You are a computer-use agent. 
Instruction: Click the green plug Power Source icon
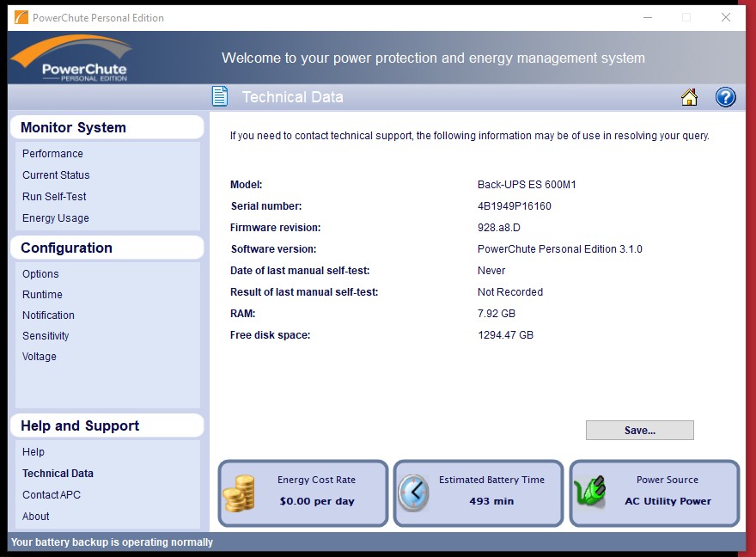point(589,493)
